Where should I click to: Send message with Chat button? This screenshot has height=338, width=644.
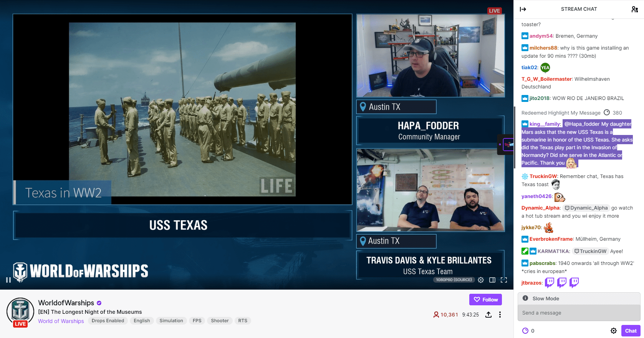[x=631, y=331]
